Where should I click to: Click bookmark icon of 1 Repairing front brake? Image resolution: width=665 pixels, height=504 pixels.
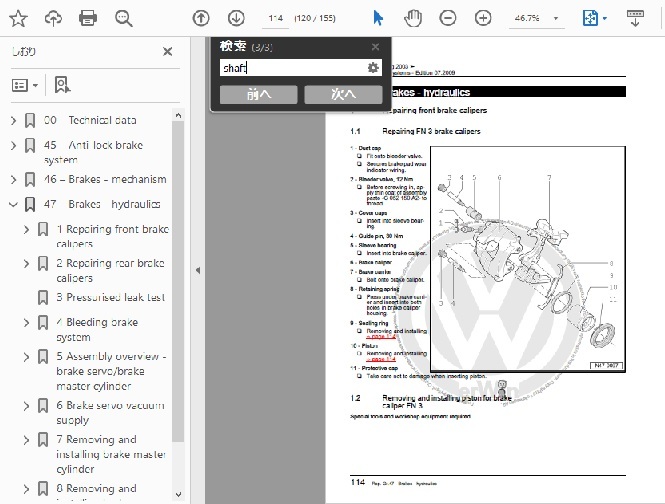coord(43,230)
